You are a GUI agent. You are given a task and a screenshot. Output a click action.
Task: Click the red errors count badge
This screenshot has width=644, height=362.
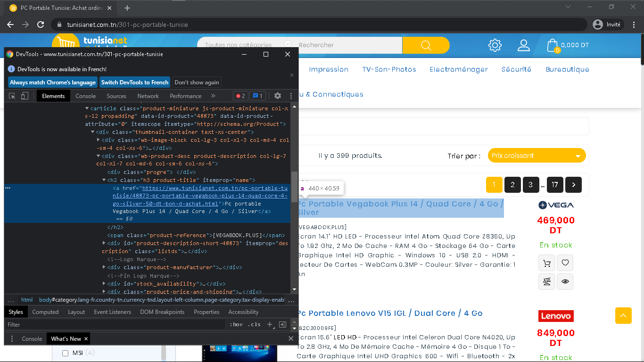pyautogui.click(x=240, y=96)
